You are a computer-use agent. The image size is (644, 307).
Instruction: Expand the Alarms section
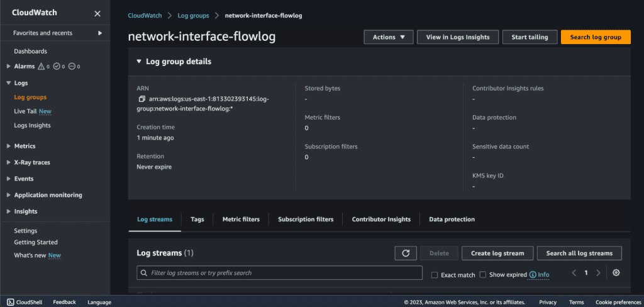(x=9, y=66)
